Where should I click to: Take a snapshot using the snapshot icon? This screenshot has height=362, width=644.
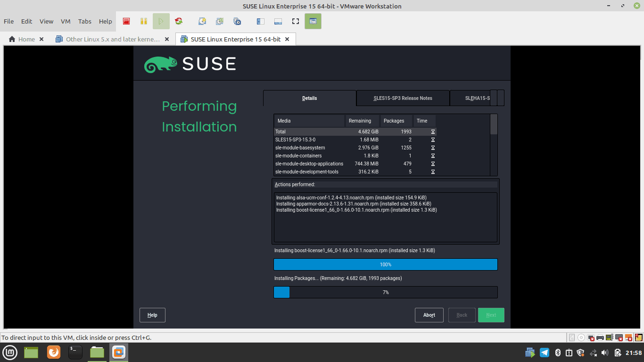click(x=202, y=21)
